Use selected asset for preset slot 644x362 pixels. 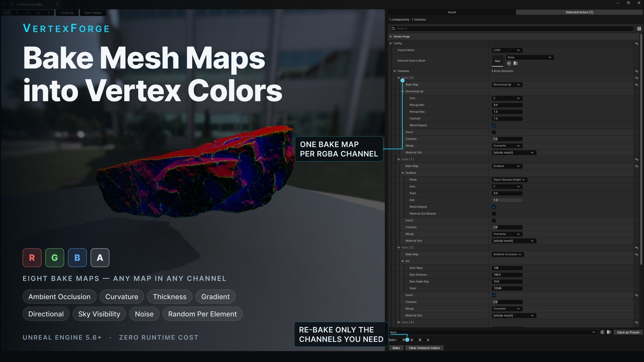tap(603, 332)
